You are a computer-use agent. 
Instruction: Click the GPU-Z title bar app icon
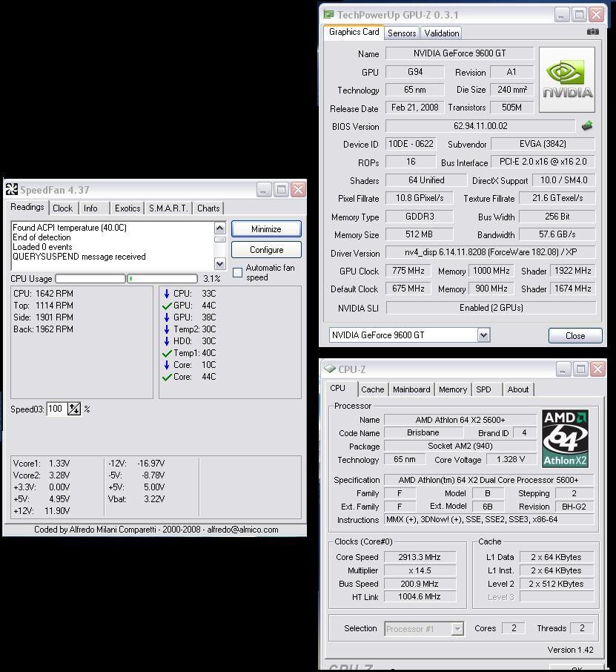[x=328, y=15]
